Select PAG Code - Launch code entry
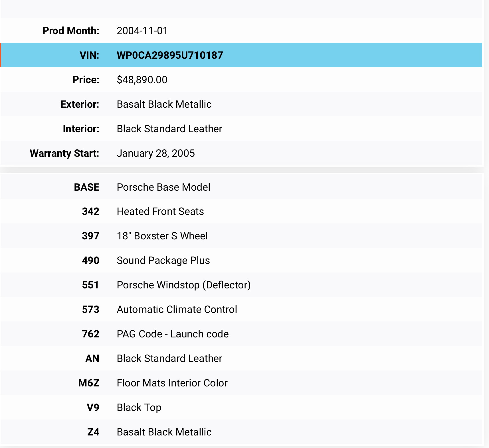The image size is (489, 448). pyautogui.click(x=173, y=334)
